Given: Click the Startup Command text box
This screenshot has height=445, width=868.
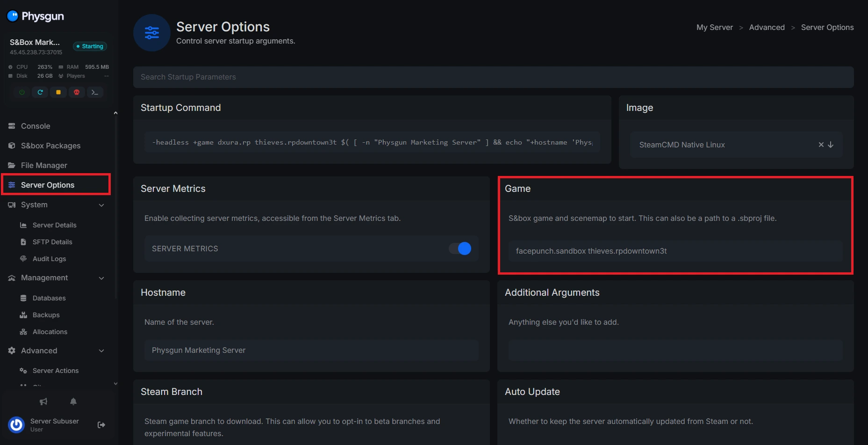Looking at the screenshot, I should point(372,142).
